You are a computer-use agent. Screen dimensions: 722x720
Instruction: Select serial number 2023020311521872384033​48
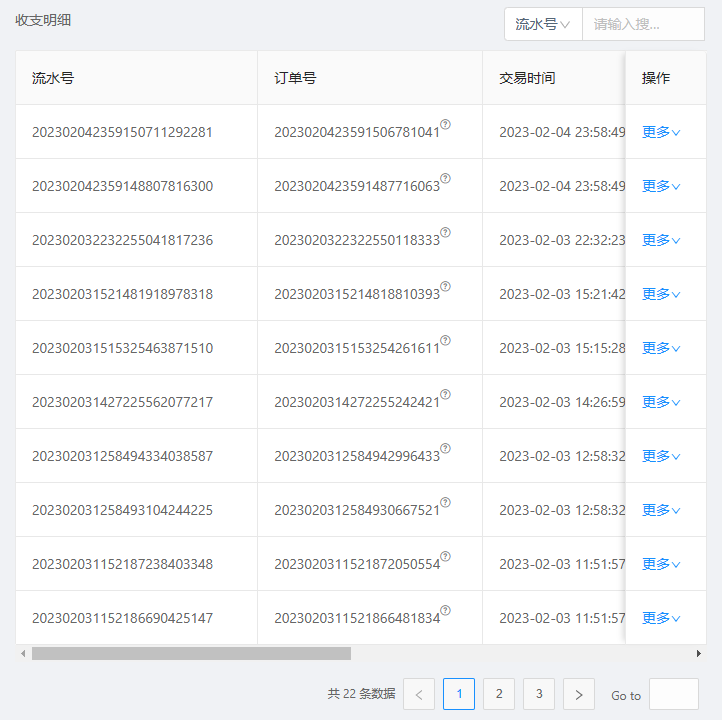pyautogui.click(x=122, y=564)
